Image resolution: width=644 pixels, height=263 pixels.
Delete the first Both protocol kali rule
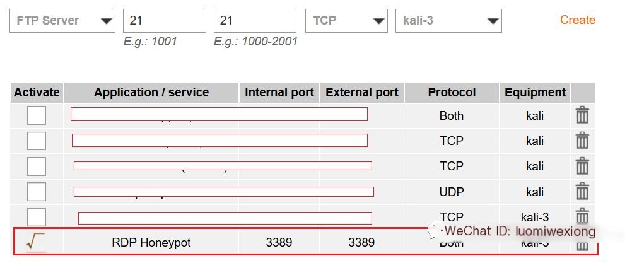pyautogui.click(x=582, y=115)
